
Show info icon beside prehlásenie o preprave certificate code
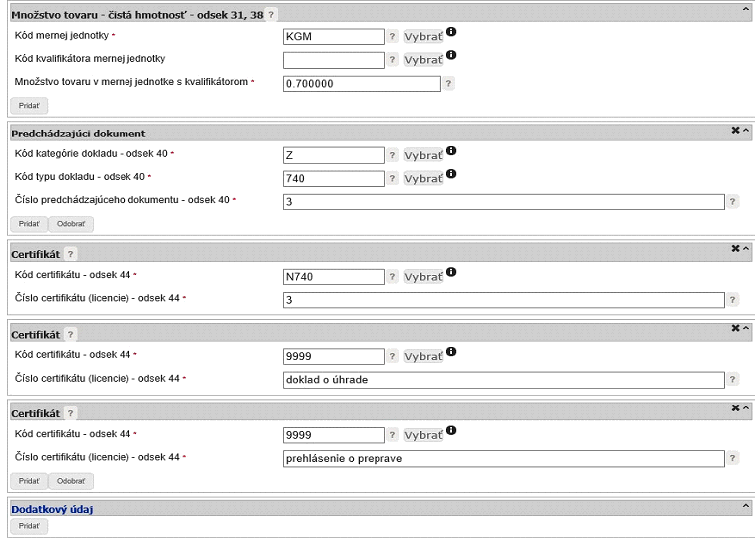tap(451, 430)
